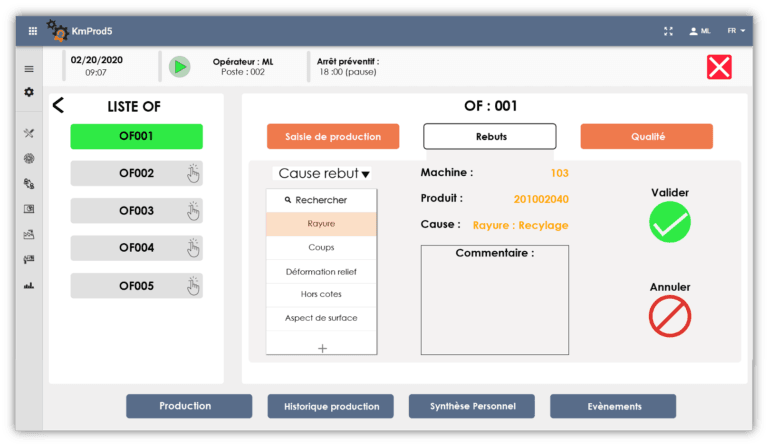Toggle fullscreen mode icon
Image resolution: width=768 pixels, height=446 pixels.
point(668,31)
